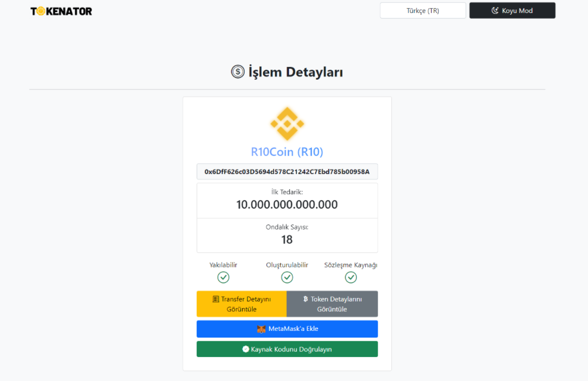Click the dollar coin icon beside İşlem Detayları
The width and height of the screenshot is (588, 381).
click(238, 71)
